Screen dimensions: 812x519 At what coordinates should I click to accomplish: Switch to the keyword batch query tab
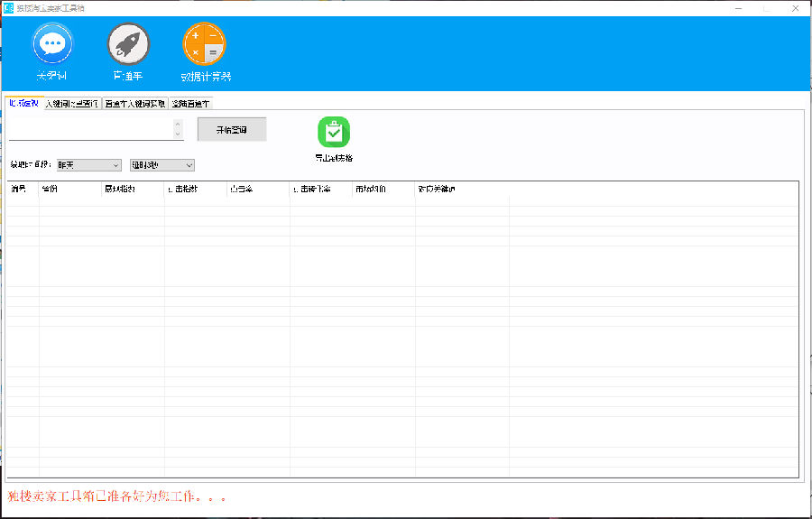(72, 104)
